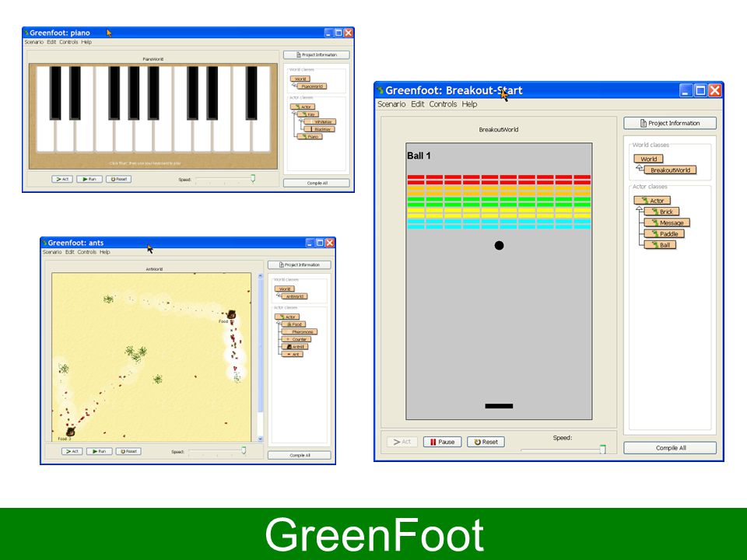This screenshot has width=747, height=560.
Task: Open Help menu in piano window
Action: coord(86,42)
